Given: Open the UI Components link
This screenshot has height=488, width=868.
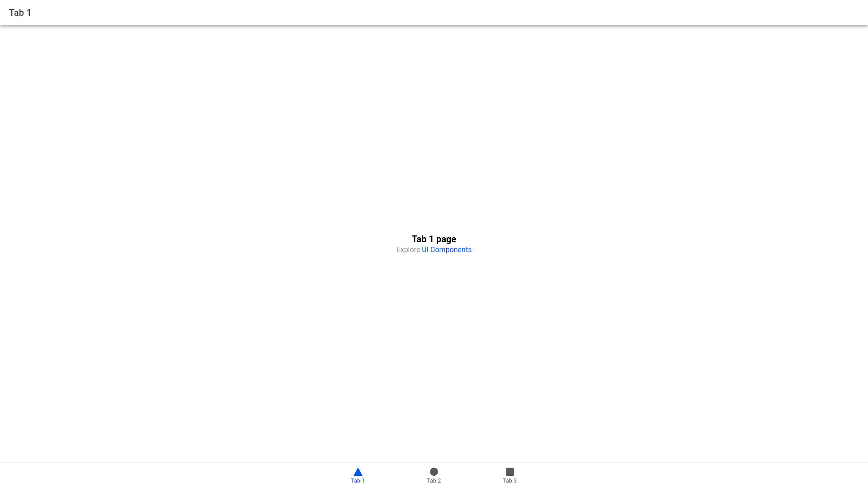Looking at the screenshot, I should click(x=447, y=250).
